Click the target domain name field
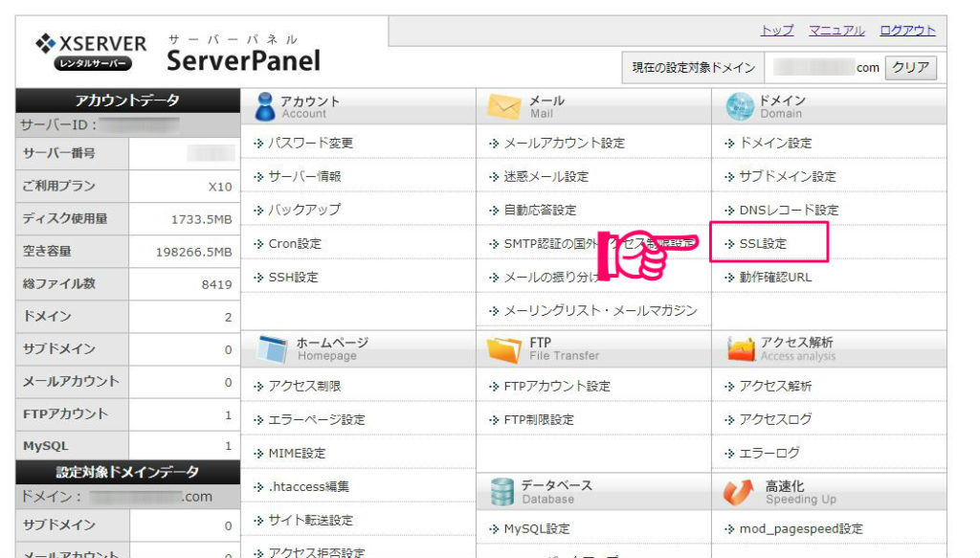The height and width of the screenshot is (558, 980). pos(823,68)
